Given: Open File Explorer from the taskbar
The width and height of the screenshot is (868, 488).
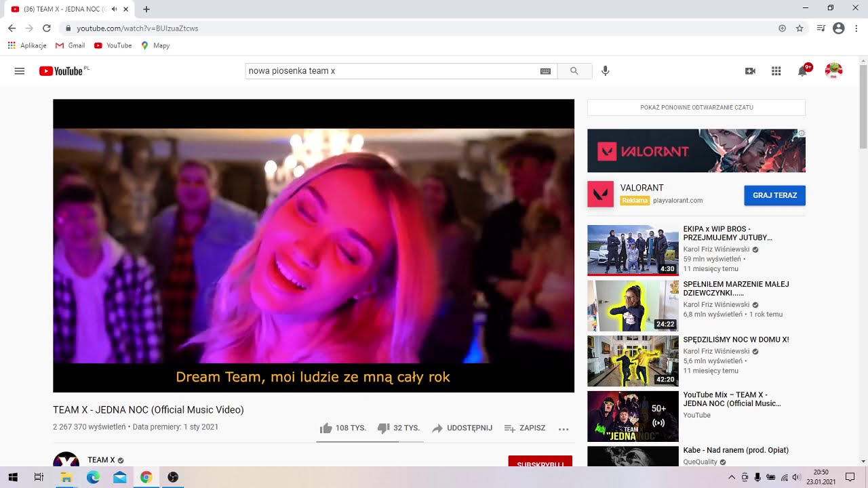Looking at the screenshot, I should (66, 477).
